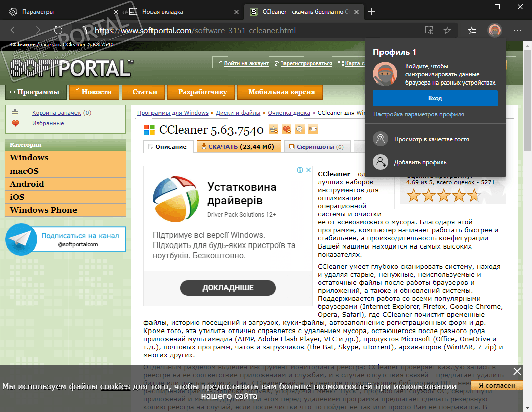The width and height of the screenshot is (532, 412).
Task: Click ДОКЛАДНІШЕ button in ad
Action: (x=227, y=288)
